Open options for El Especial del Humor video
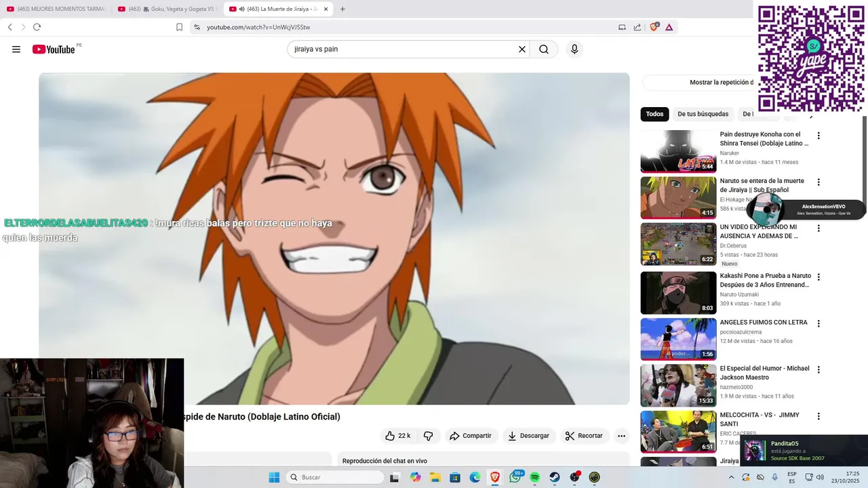The width and height of the screenshot is (868, 488). (x=818, y=369)
